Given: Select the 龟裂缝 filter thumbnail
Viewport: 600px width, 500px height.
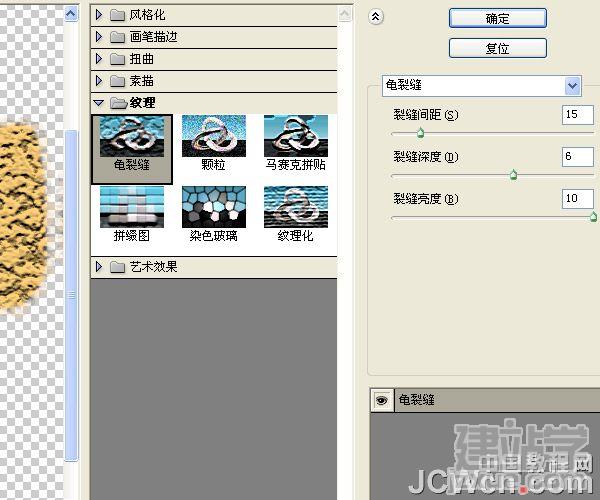Looking at the screenshot, I should click(x=132, y=149).
